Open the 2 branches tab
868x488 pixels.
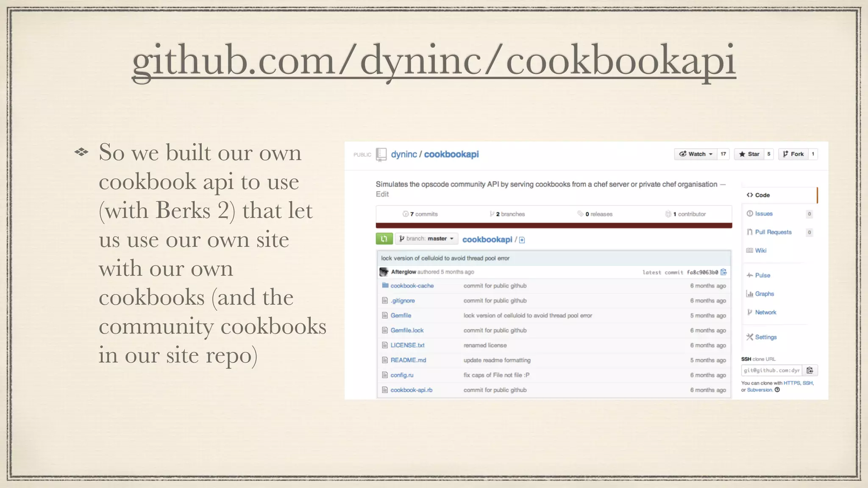(x=507, y=214)
